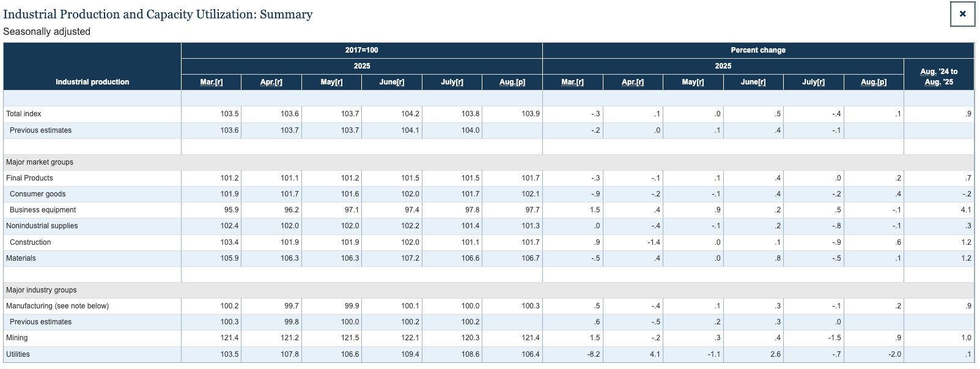Select the Nonindustrial supplies row label

[42, 226]
